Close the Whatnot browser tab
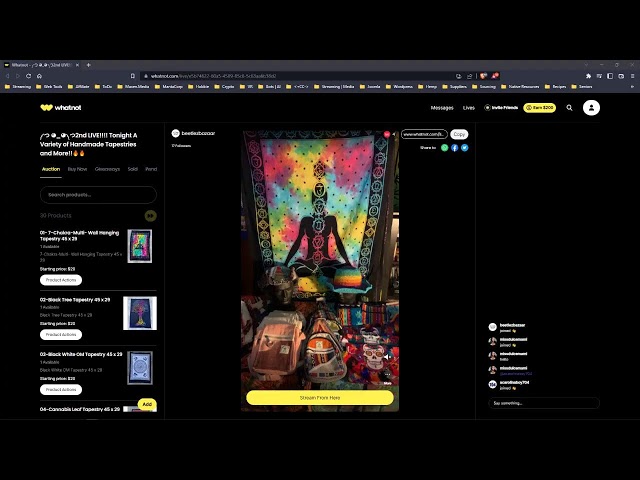This screenshot has width=640, height=480. coord(77,65)
